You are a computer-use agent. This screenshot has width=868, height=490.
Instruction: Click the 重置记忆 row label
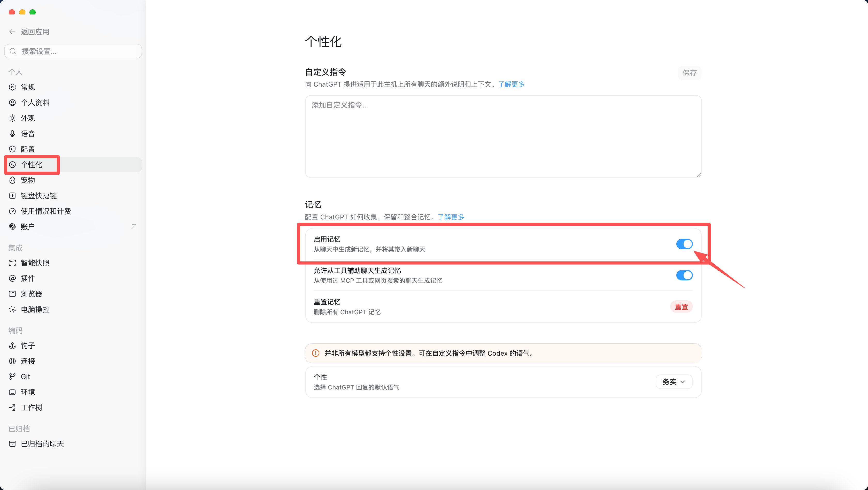click(x=327, y=302)
